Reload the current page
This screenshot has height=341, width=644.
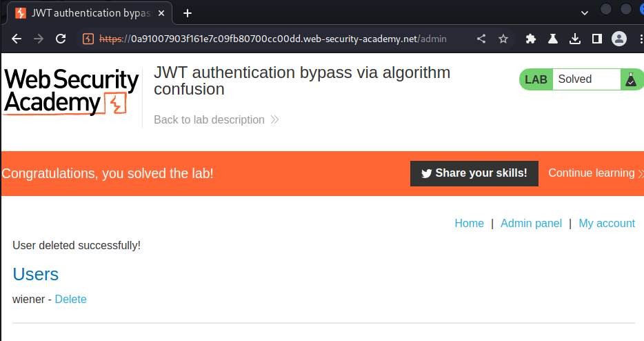point(61,39)
